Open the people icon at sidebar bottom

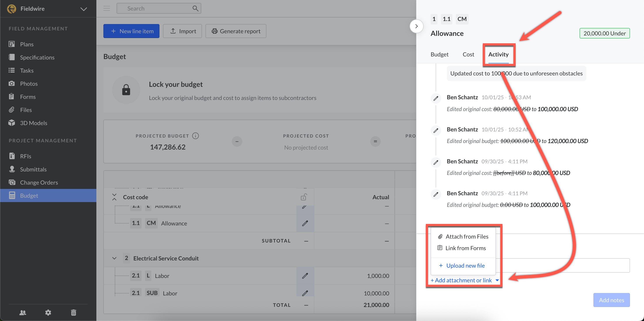point(23,312)
